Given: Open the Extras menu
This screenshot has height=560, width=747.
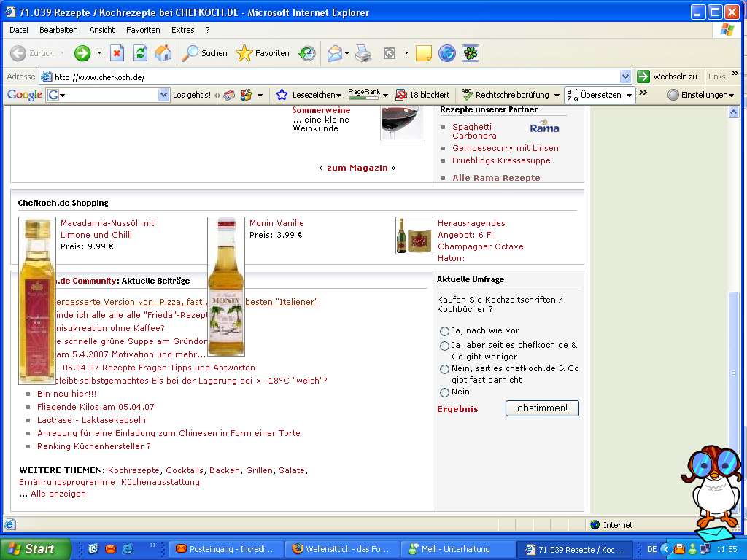Looking at the screenshot, I should (182, 30).
